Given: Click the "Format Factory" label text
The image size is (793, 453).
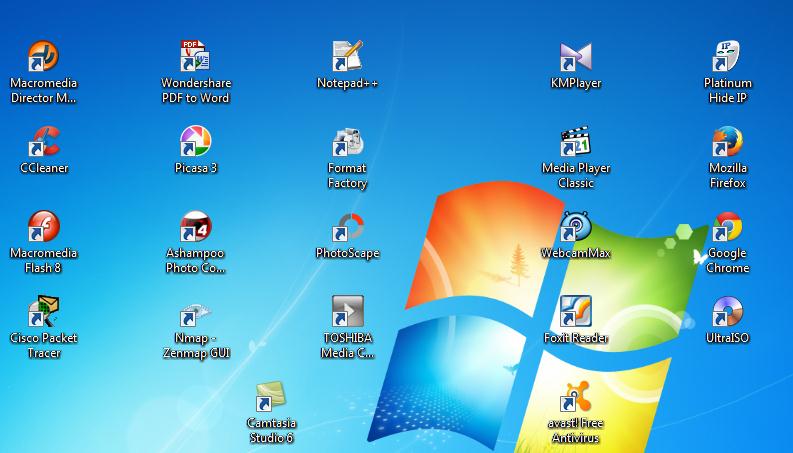Looking at the screenshot, I should pos(347,175).
